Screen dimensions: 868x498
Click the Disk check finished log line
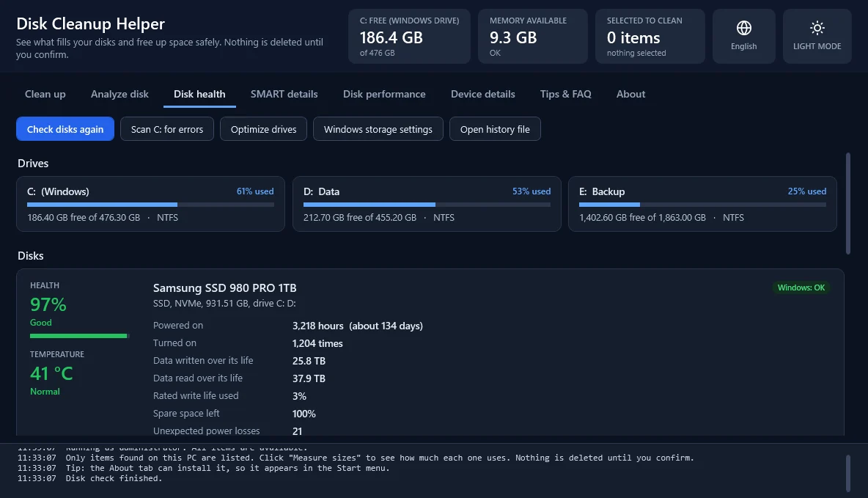89,479
